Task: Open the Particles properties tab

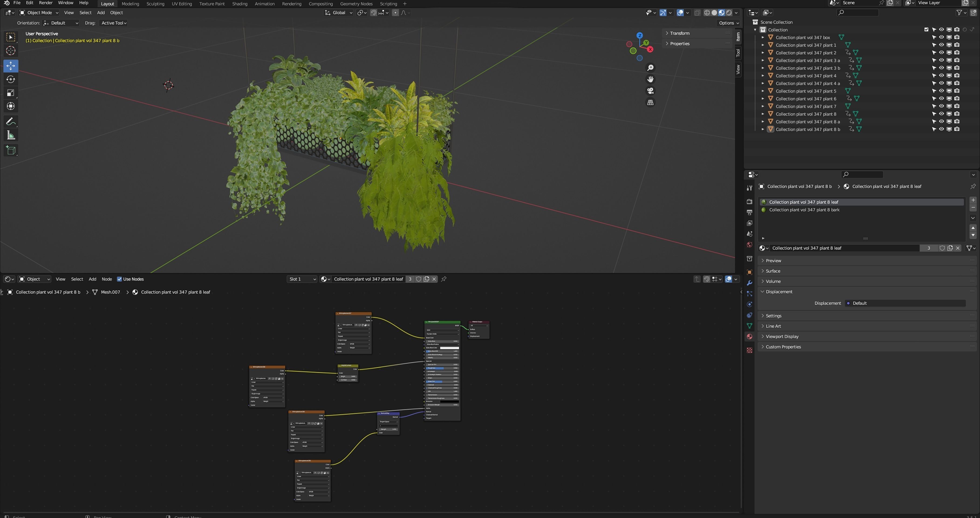Action: (749, 294)
